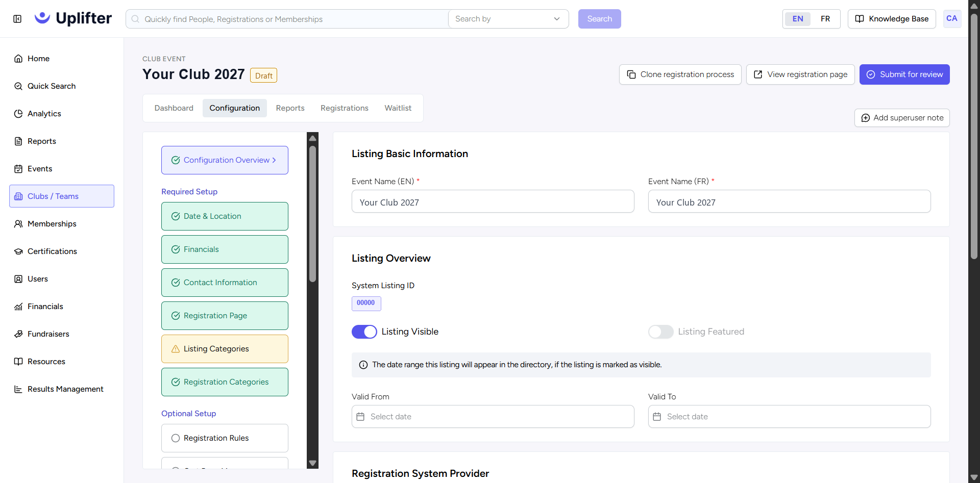Click the Analytics pie chart icon
The image size is (980, 483).
click(18, 114)
